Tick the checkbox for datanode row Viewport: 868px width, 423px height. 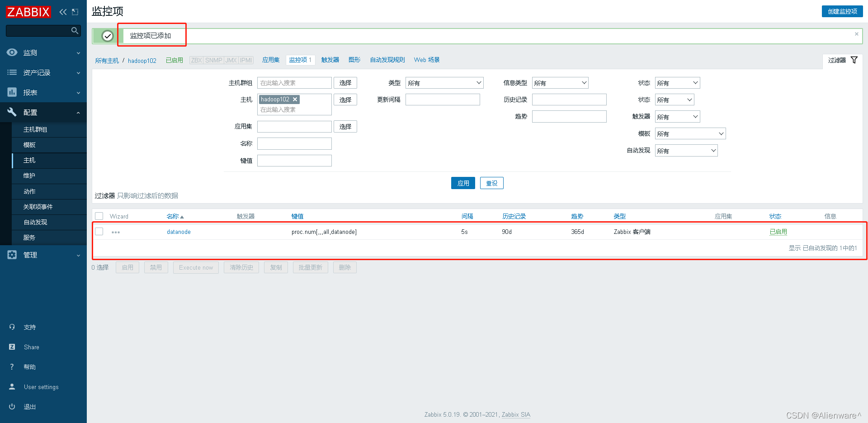(x=99, y=232)
